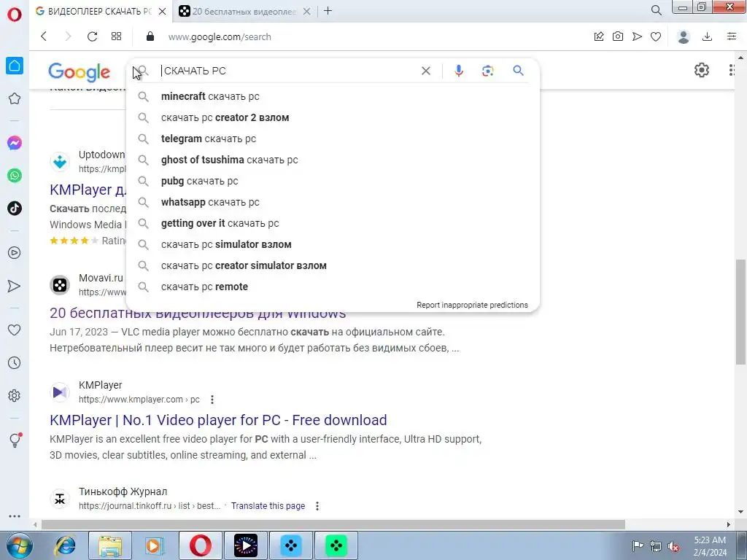Viewport: 747px width, 560px height.
Task: Click Translate this page link
Action: tap(268, 506)
